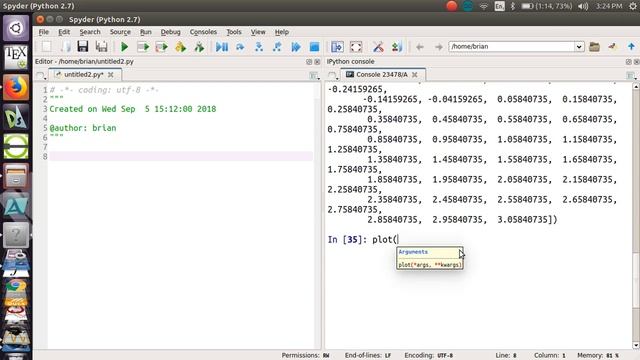The width and height of the screenshot is (640, 360).
Task: Save all open files
Action: [x=101, y=47]
